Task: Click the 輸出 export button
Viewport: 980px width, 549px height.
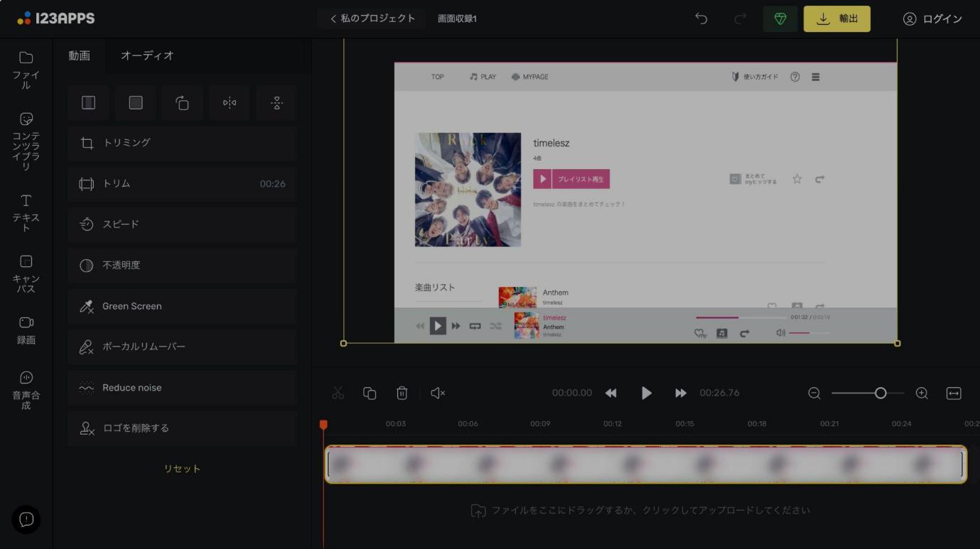Action: tap(837, 19)
